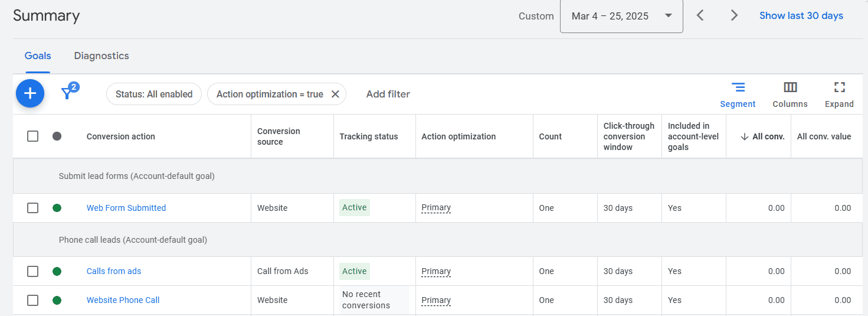Switch to the Diagnostics tab
The height and width of the screenshot is (316, 868).
click(x=101, y=56)
